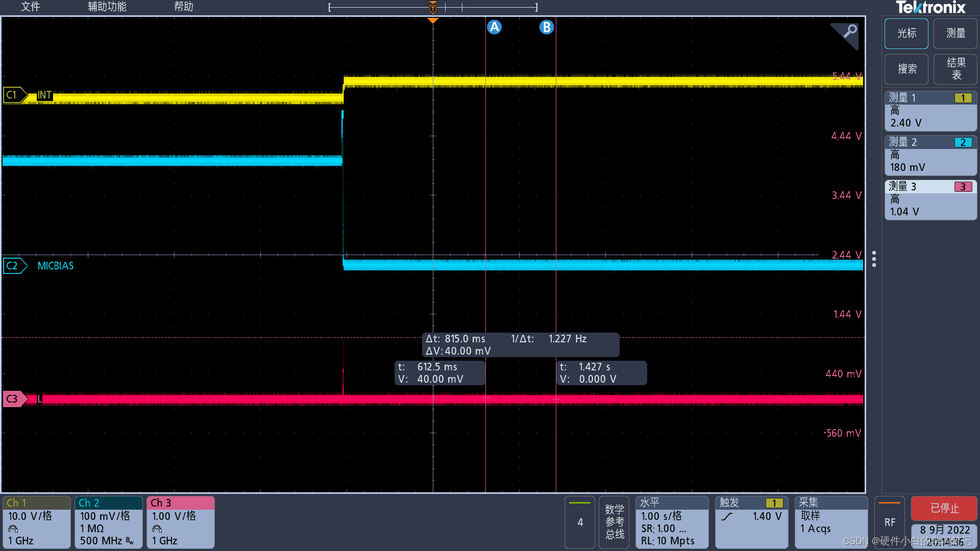Image resolution: width=980 pixels, height=551 pixels.
Task: Open Ch 1 settings badge
Action: point(37,522)
